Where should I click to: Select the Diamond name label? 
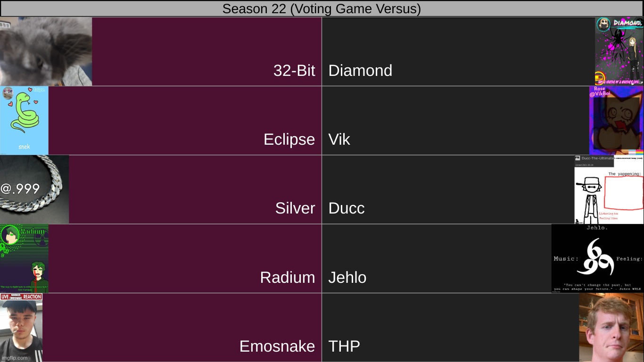(x=360, y=71)
